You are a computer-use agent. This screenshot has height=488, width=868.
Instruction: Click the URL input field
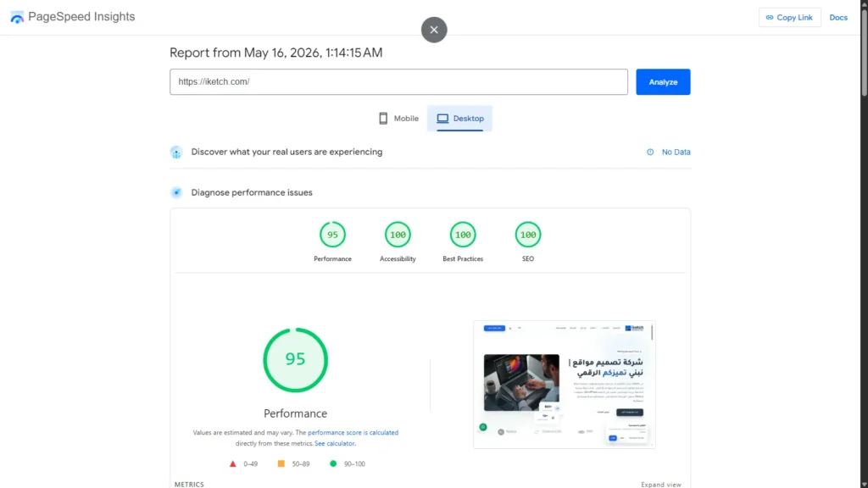point(398,82)
